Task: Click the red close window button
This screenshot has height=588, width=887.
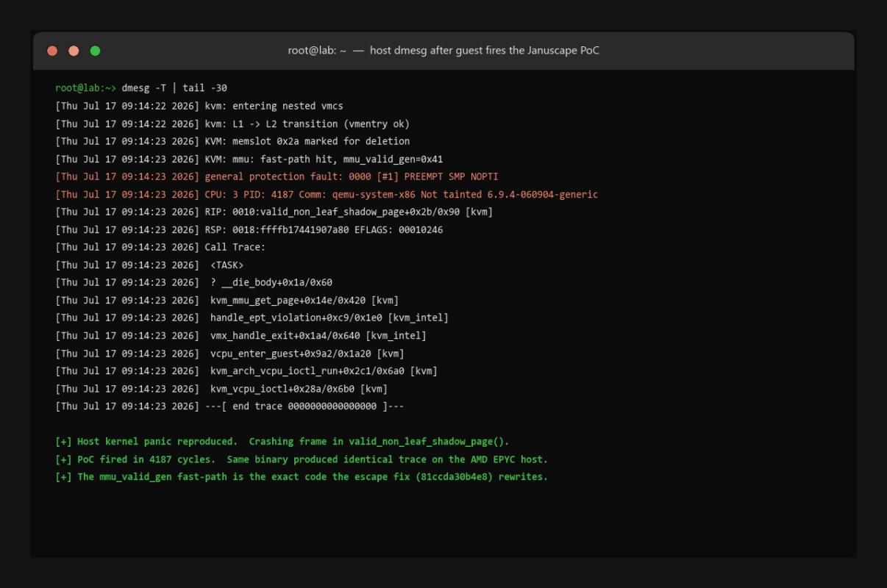Action: 52,51
